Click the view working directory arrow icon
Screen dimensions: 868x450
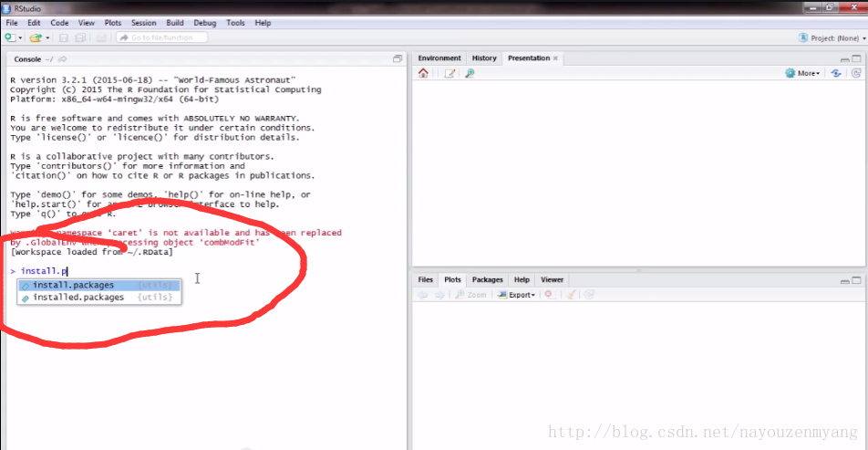[63, 59]
